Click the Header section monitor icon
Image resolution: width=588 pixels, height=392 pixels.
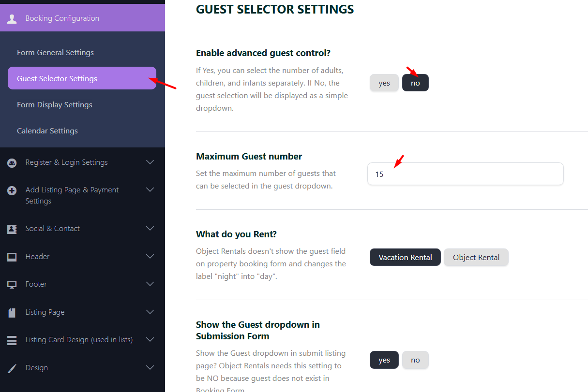pyautogui.click(x=12, y=257)
